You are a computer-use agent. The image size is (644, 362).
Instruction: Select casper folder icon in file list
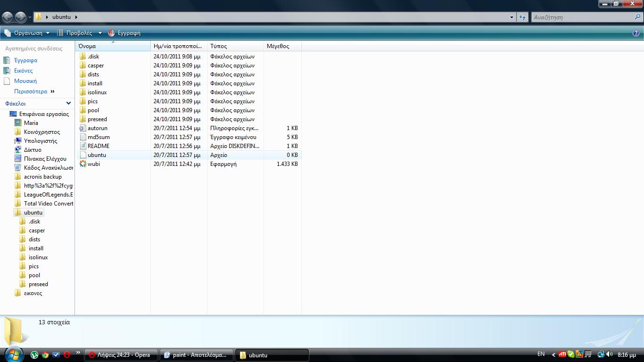coord(83,66)
